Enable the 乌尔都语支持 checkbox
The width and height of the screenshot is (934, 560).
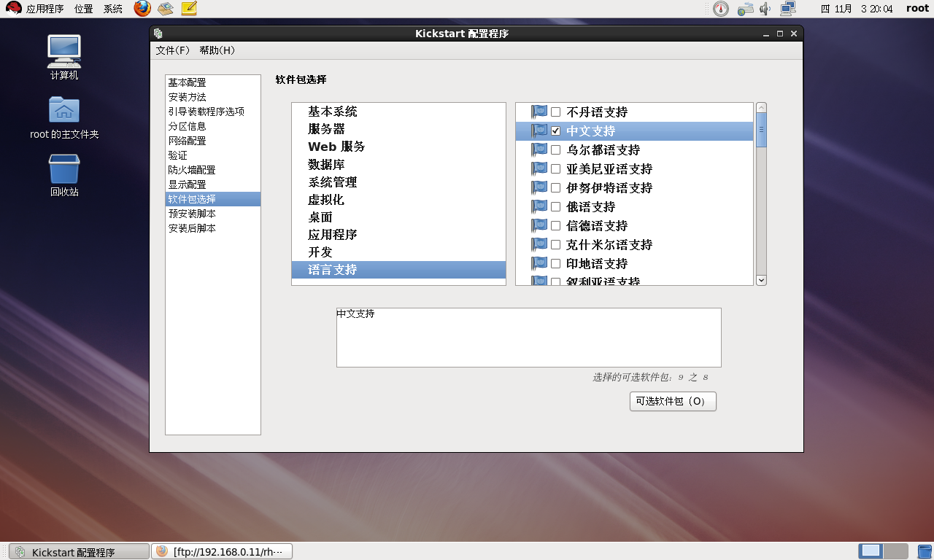tap(556, 150)
